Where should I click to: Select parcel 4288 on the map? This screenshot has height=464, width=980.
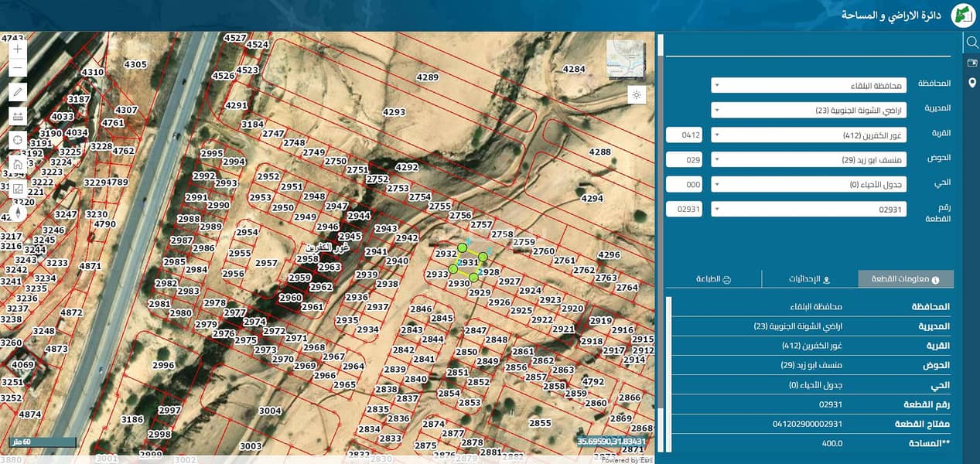coord(599,152)
